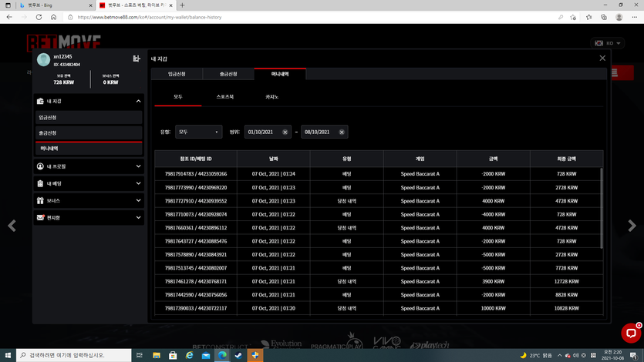Open Windows Start menu

(8, 355)
